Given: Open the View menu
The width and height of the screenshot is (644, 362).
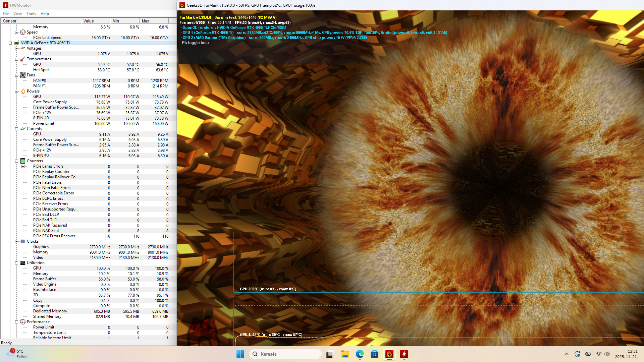Looking at the screenshot, I should click(x=17, y=14).
